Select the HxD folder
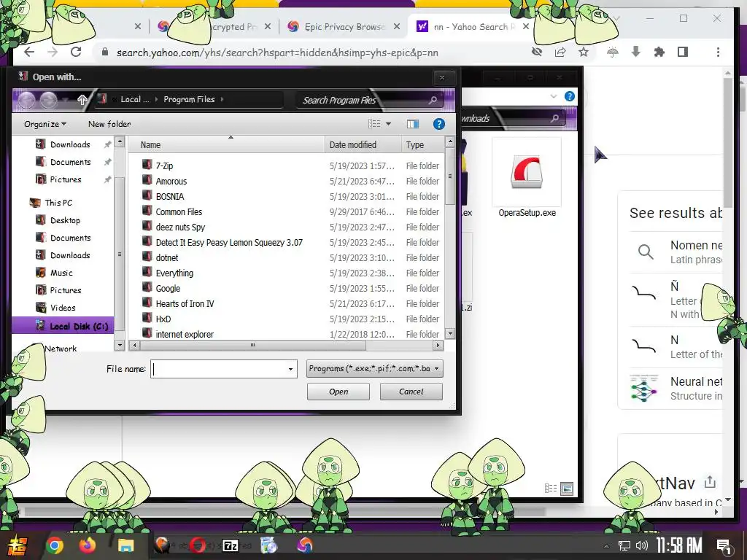 [x=163, y=319]
